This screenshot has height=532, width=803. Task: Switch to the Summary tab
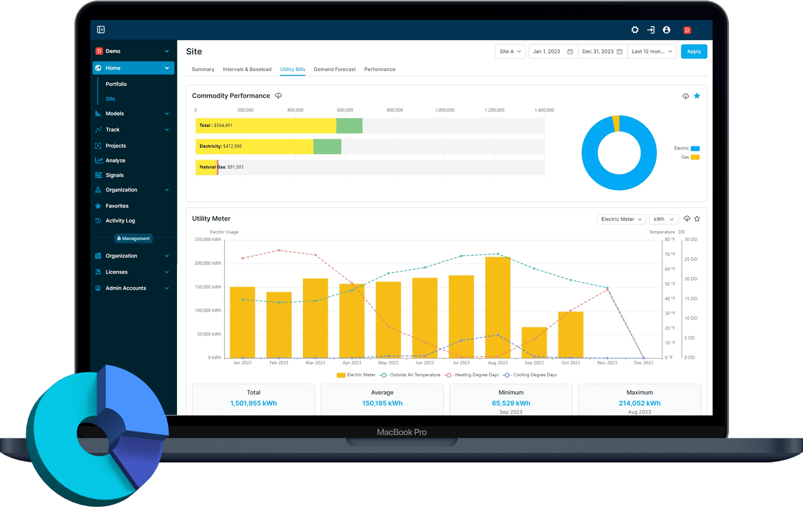pyautogui.click(x=203, y=70)
